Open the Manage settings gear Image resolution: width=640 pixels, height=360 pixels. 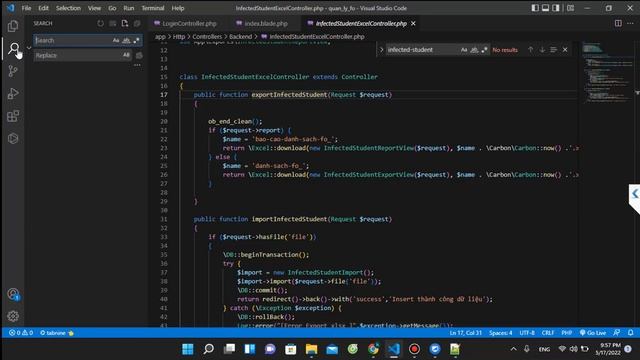[13, 316]
